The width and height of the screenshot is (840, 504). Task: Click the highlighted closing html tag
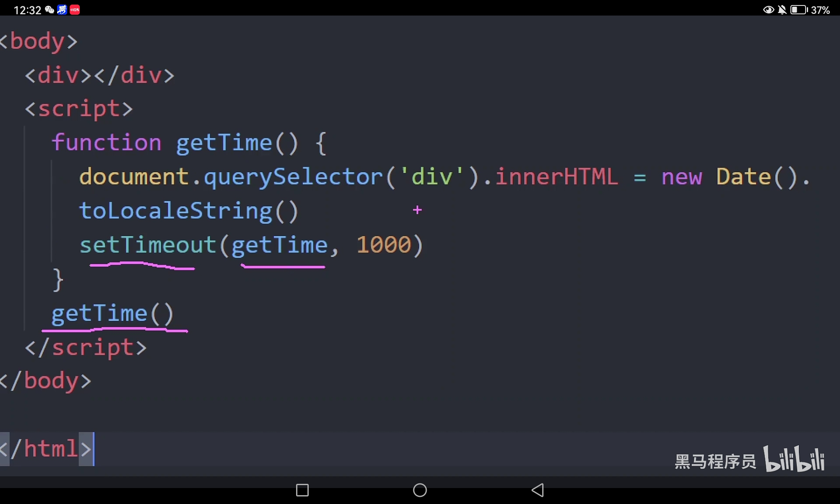pos(46,449)
